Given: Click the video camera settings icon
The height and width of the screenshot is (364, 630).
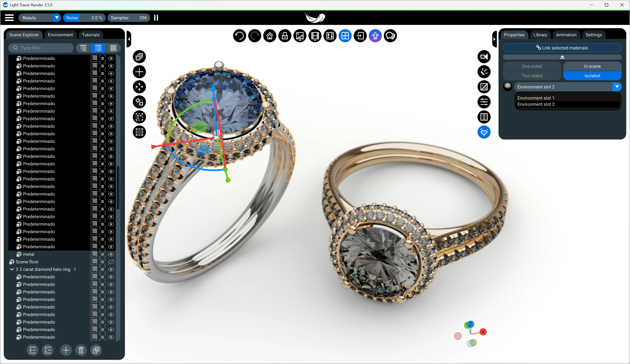Looking at the screenshot, I should [484, 57].
